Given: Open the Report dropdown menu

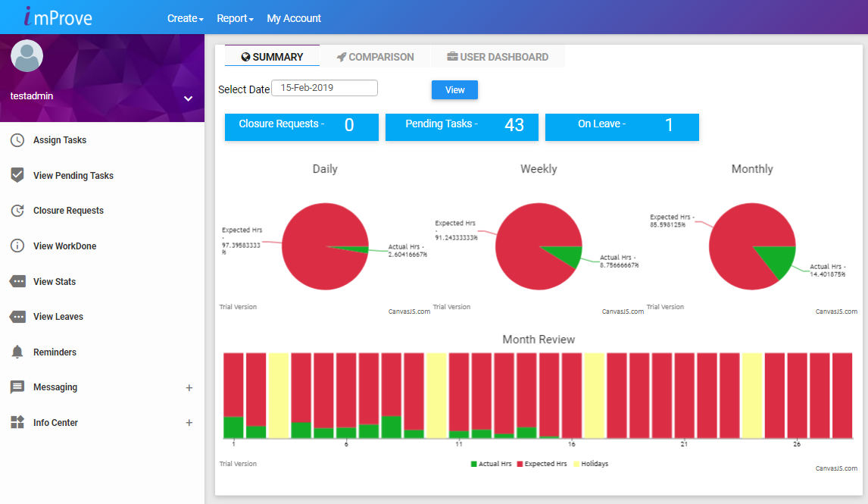Looking at the screenshot, I should click(236, 18).
